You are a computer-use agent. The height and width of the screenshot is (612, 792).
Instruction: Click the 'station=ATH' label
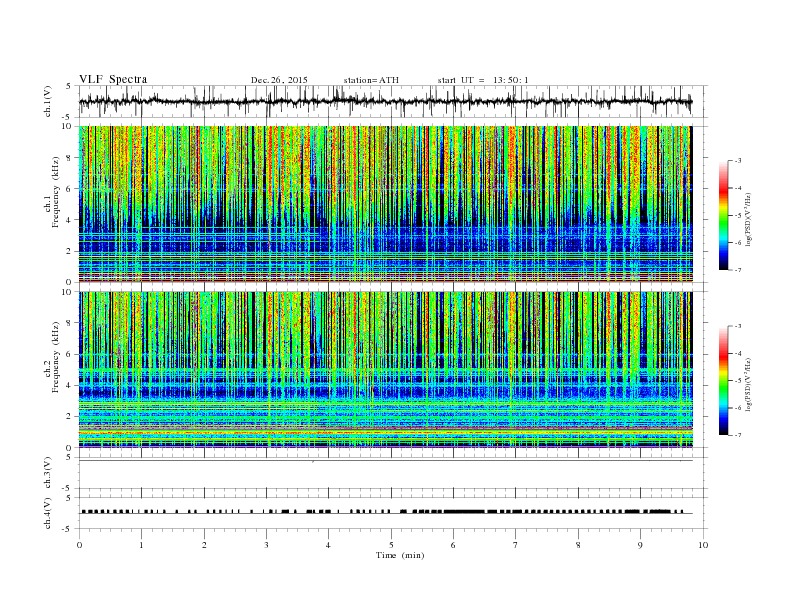coord(371,80)
